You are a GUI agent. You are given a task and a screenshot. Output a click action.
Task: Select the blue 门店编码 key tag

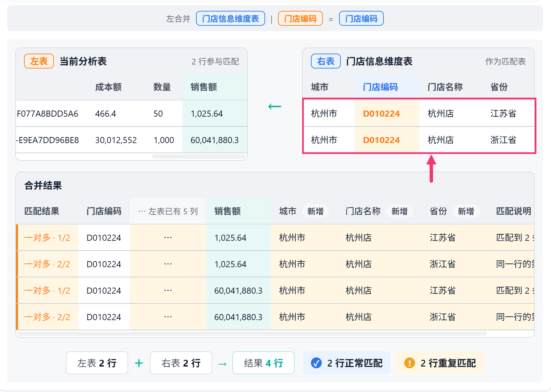(x=361, y=19)
